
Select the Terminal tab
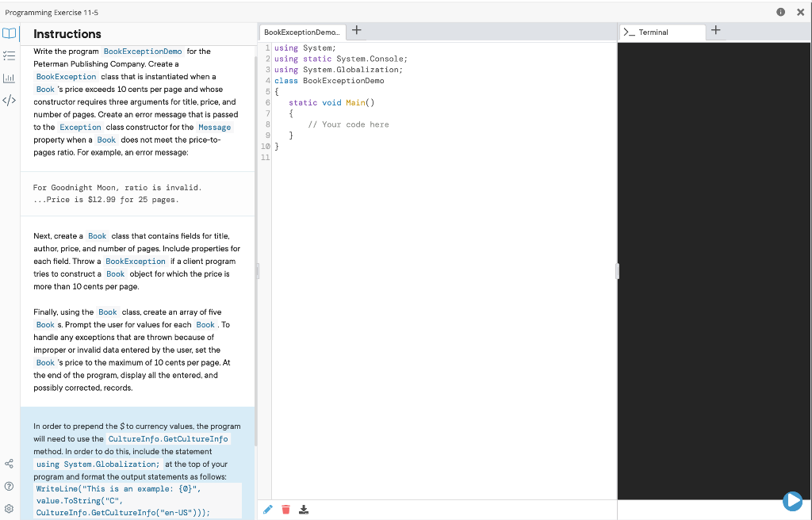pos(661,32)
